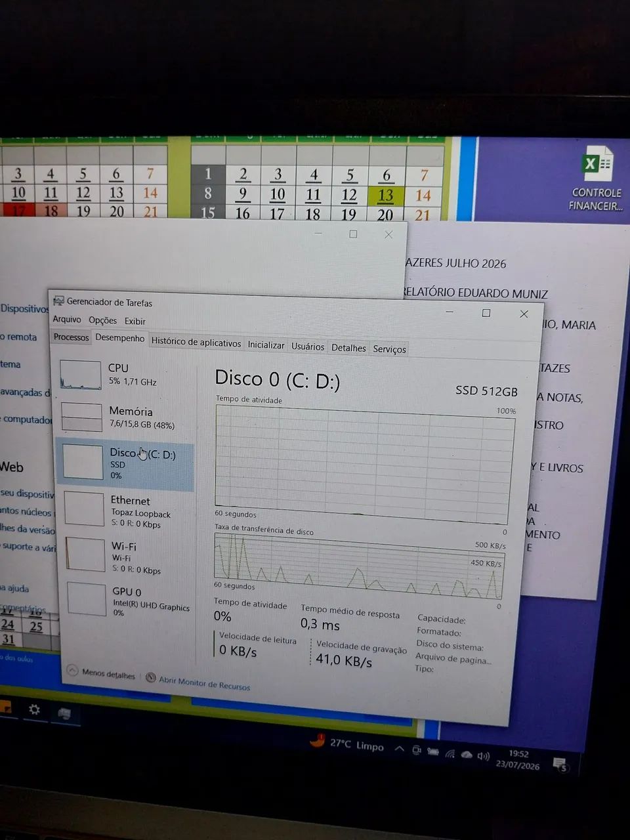This screenshot has height=840, width=630.
Task: Open the weather widget showing 27°C Limpo
Action: pos(346,744)
